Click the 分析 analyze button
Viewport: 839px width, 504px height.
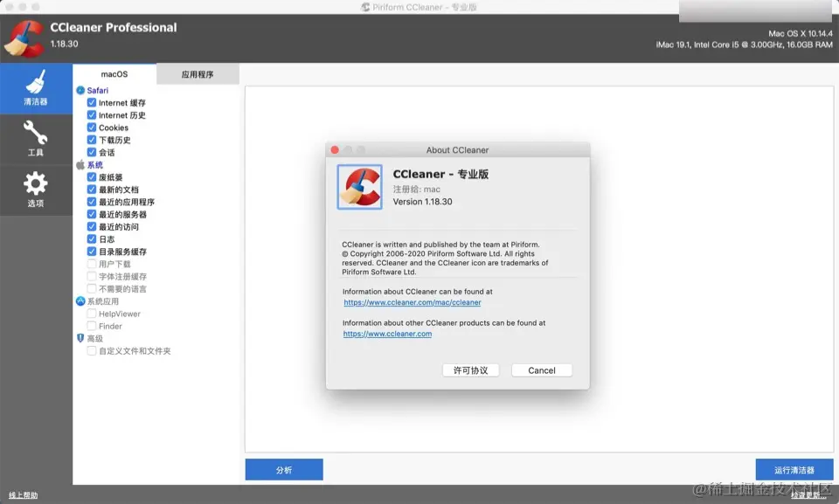tap(284, 469)
